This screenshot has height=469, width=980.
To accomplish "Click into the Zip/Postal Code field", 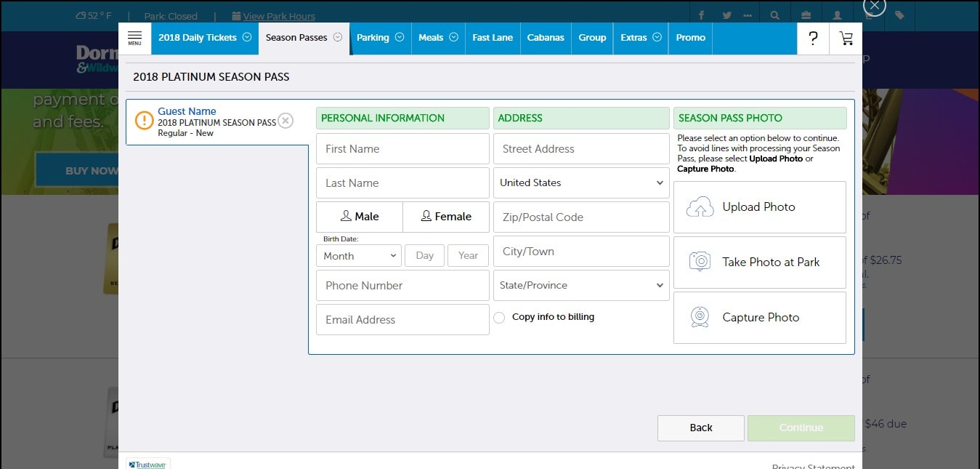I will 581,217.
